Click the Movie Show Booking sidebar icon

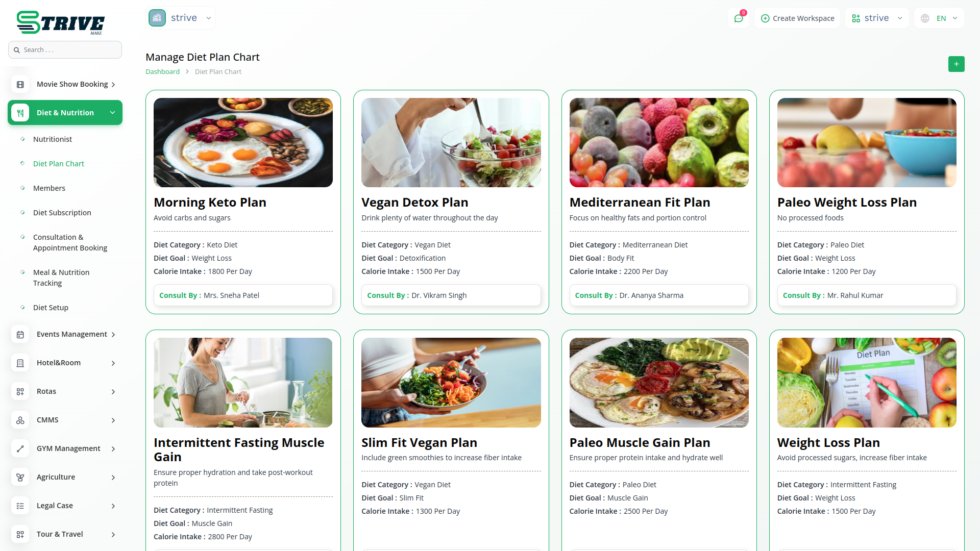(20, 85)
